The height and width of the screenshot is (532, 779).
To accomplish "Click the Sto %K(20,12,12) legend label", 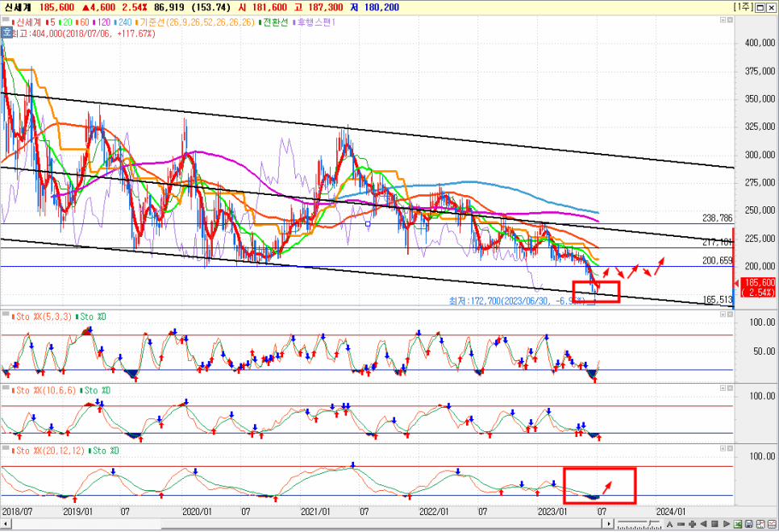I will point(50,451).
